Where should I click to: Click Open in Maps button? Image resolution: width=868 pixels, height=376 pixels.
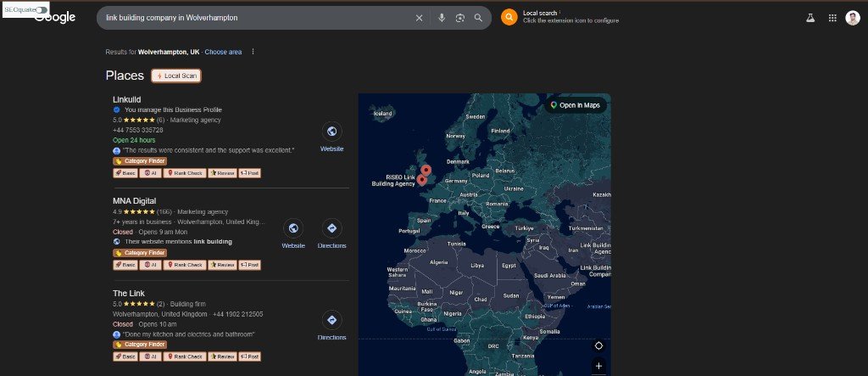pyautogui.click(x=576, y=105)
